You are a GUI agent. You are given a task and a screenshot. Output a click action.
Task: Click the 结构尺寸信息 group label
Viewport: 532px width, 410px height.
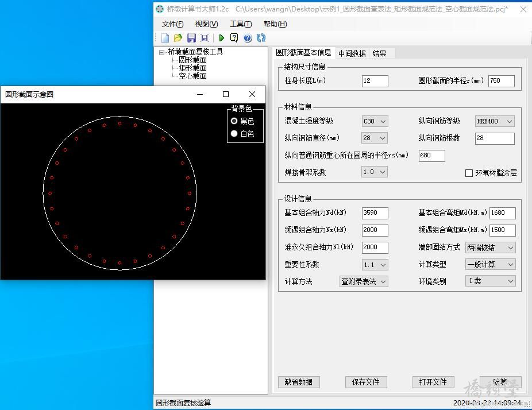point(304,67)
